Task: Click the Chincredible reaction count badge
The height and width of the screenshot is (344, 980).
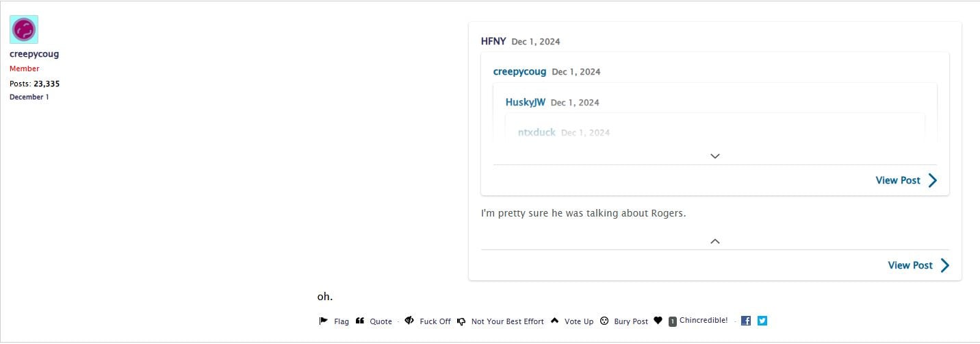Action: (673, 321)
